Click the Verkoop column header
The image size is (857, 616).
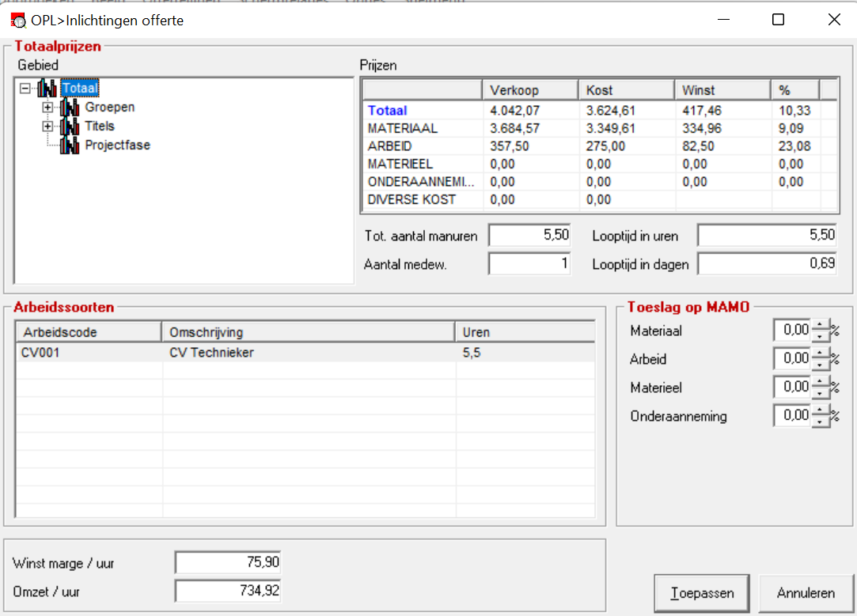[x=530, y=89]
